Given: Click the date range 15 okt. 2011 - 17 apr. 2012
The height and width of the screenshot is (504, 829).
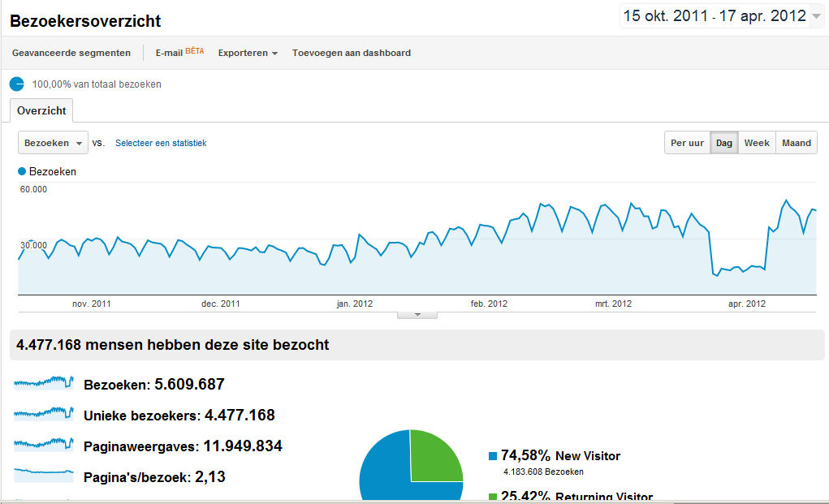Looking at the screenshot, I should (715, 16).
